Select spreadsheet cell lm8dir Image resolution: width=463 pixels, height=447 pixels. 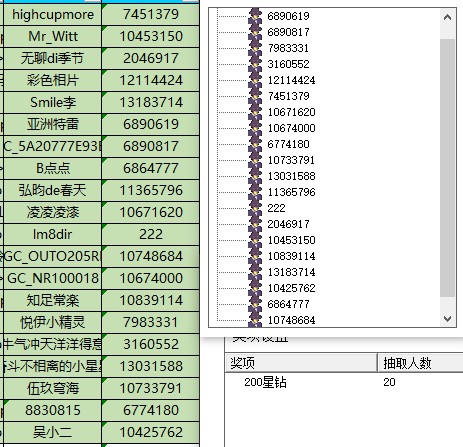tap(53, 234)
